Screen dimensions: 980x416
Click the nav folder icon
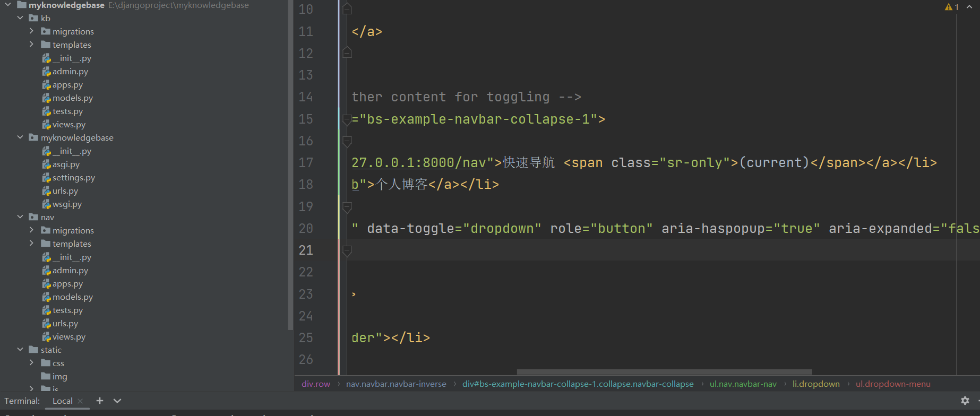point(33,217)
